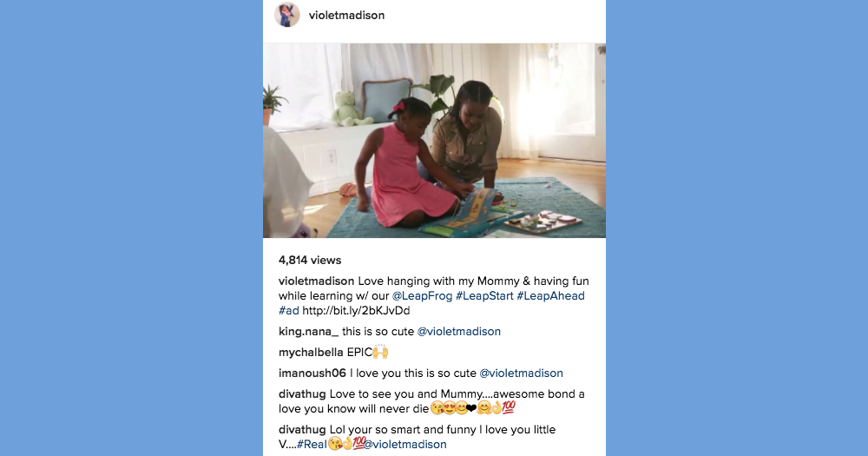The image size is (868, 456).
Task: Open commenter king.nana_ profile
Action: tap(308, 331)
